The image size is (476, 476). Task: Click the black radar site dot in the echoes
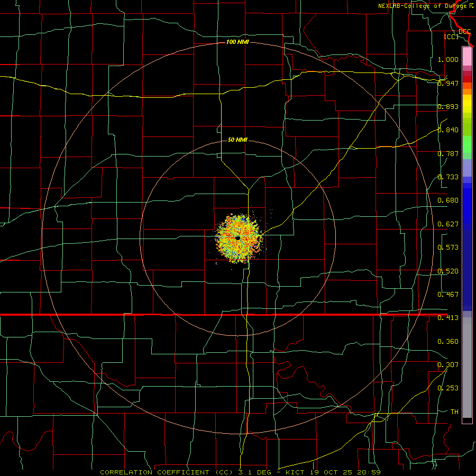point(237,239)
